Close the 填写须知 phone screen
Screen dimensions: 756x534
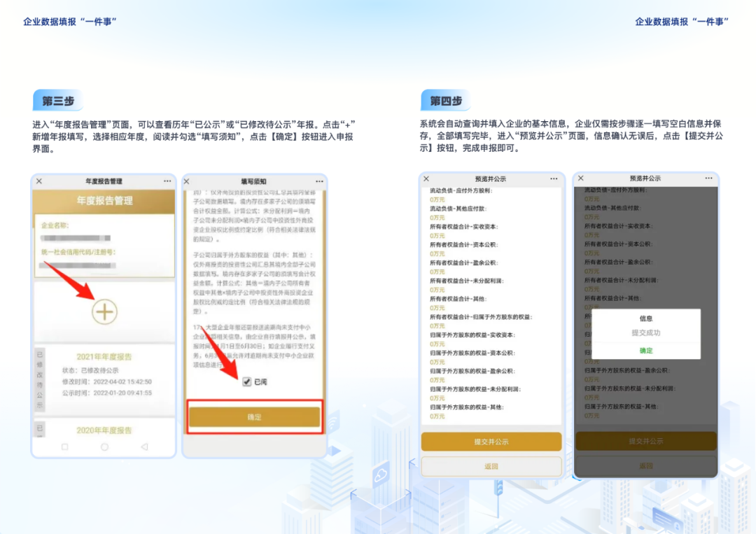pyautogui.click(x=187, y=182)
